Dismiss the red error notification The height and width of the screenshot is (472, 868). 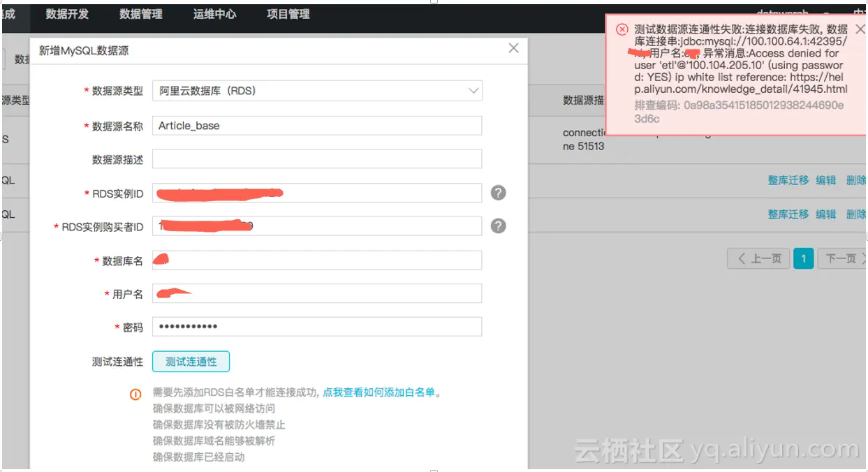click(x=860, y=29)
